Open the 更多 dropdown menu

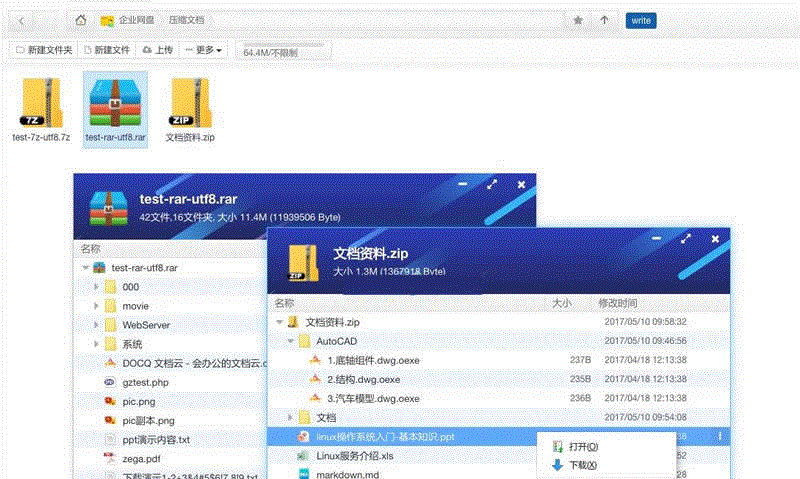coord(204,49)
